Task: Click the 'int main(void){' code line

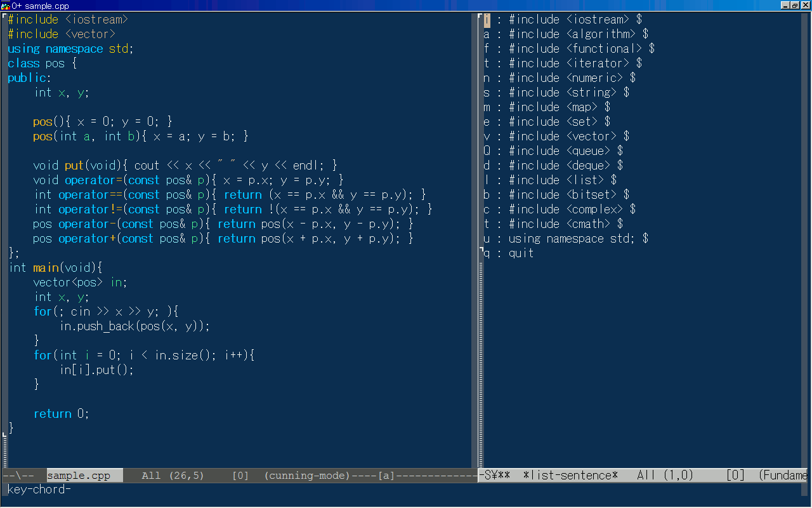Action: point(55,268)
